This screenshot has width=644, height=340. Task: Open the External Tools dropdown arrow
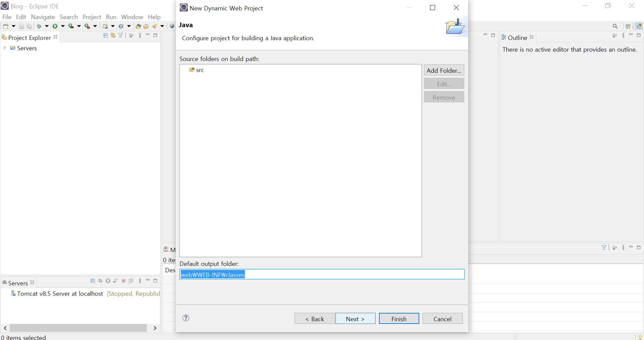tap(95, 26)
